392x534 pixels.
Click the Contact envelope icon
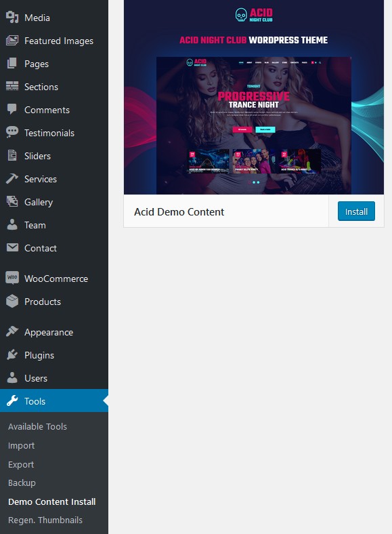(x=12, y=247)
